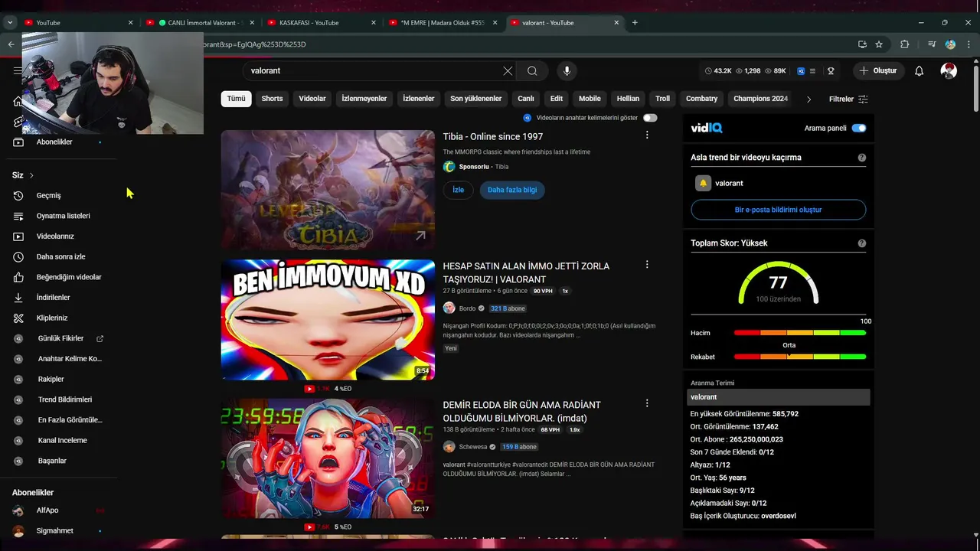Click the Hacim volume color bar
The height and width of the screenshot is (551, 980).
800,333
